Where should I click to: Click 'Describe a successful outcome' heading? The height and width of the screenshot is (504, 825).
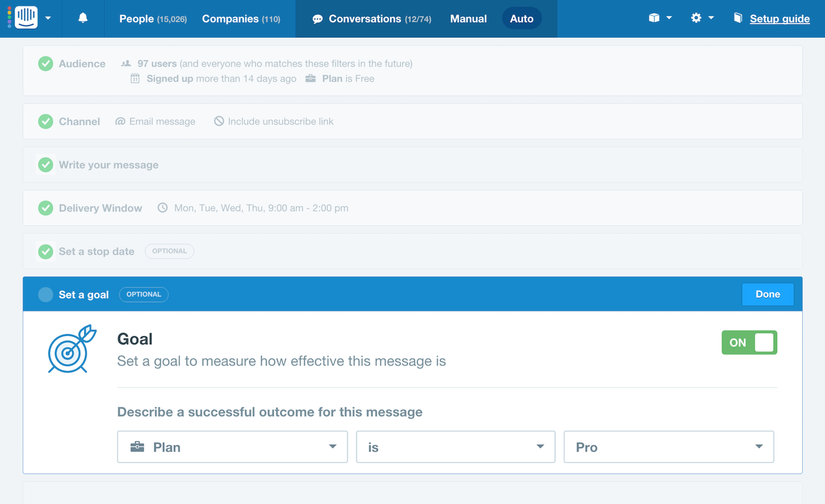point(270,412)
